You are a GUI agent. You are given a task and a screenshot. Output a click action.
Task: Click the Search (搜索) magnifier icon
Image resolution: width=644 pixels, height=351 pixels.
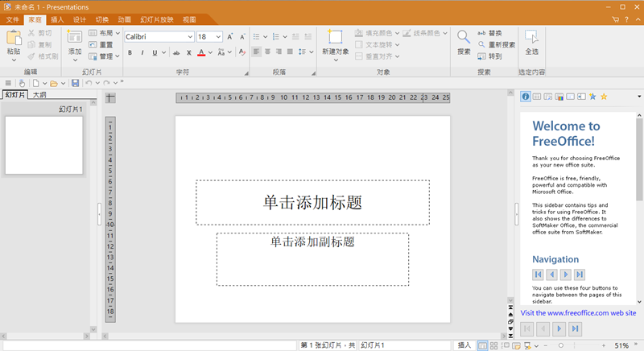pyautogui.click(x=464, y=37)
